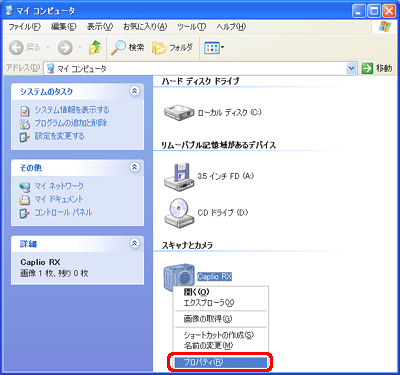This screenshot has width=400, height=375.
Task: Click the スキャナとカメラ group header
Action: pos(187,245)
